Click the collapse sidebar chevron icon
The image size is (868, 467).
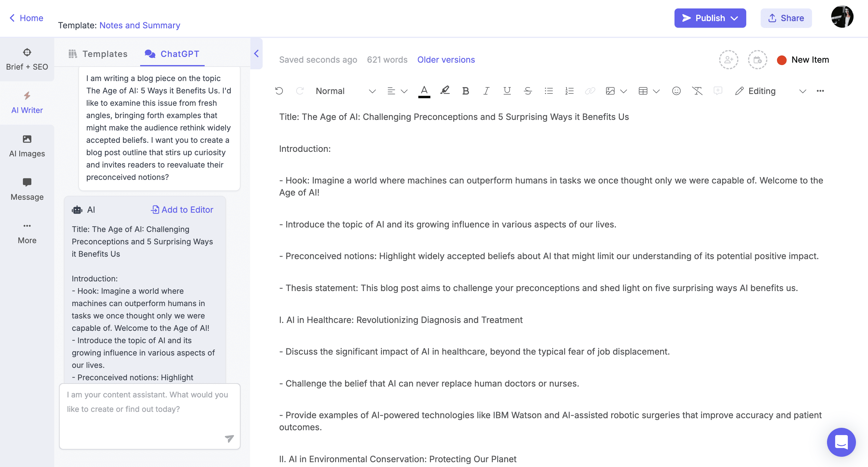pyautogui.click(x=256, y=54)
